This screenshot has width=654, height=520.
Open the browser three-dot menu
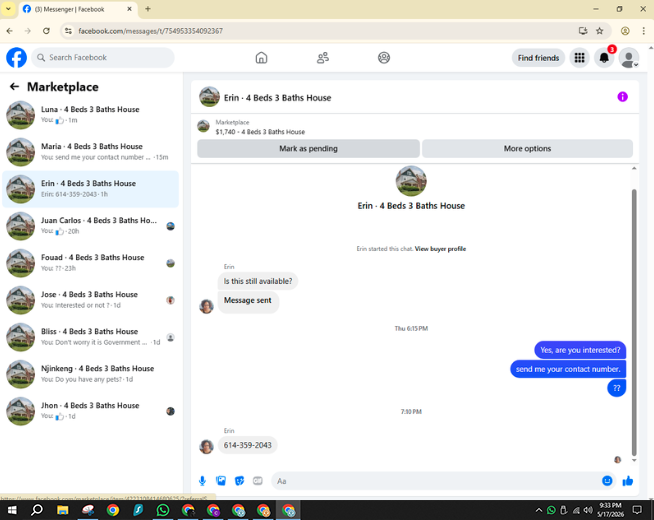[x=644, y=31]
